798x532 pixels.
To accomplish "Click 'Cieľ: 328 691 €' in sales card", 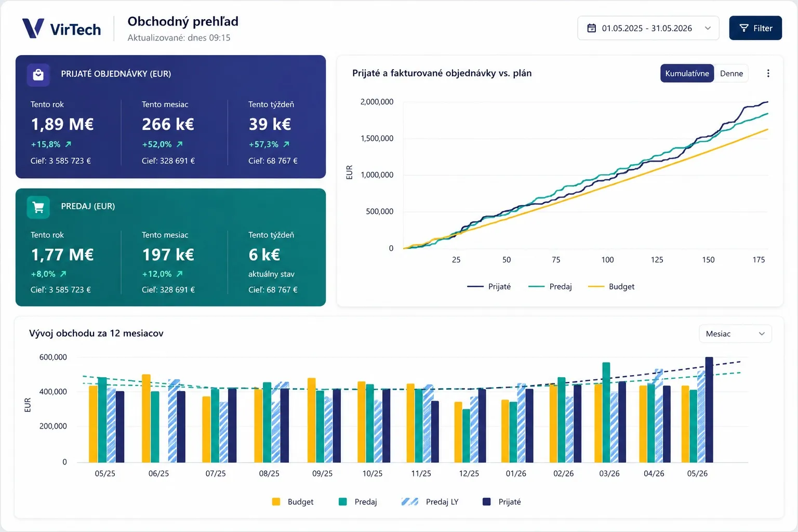I will pos(168,290).
